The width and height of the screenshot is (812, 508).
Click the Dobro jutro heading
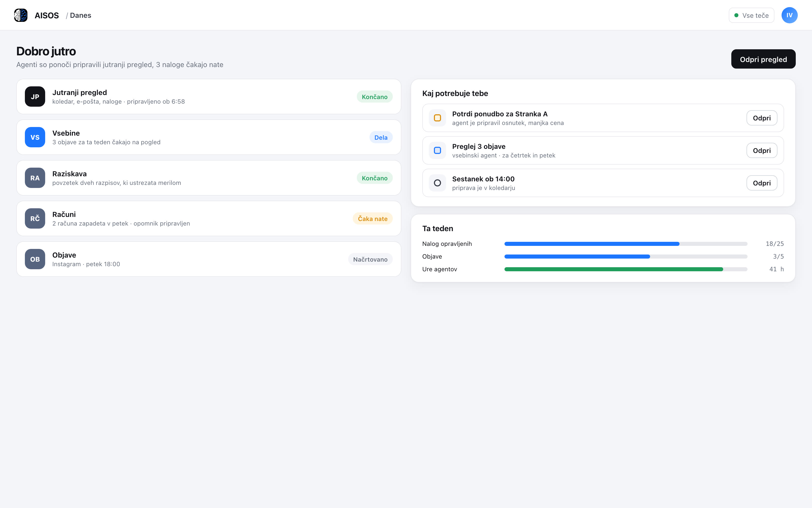tap(46, 51)
